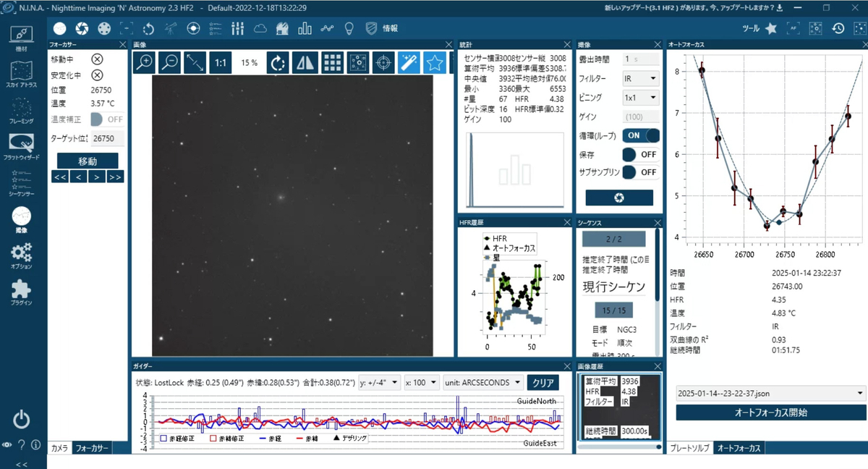Screen dimensions: 868x469
Task: Open the IR filter dropdown
Action: pos(641,78)
